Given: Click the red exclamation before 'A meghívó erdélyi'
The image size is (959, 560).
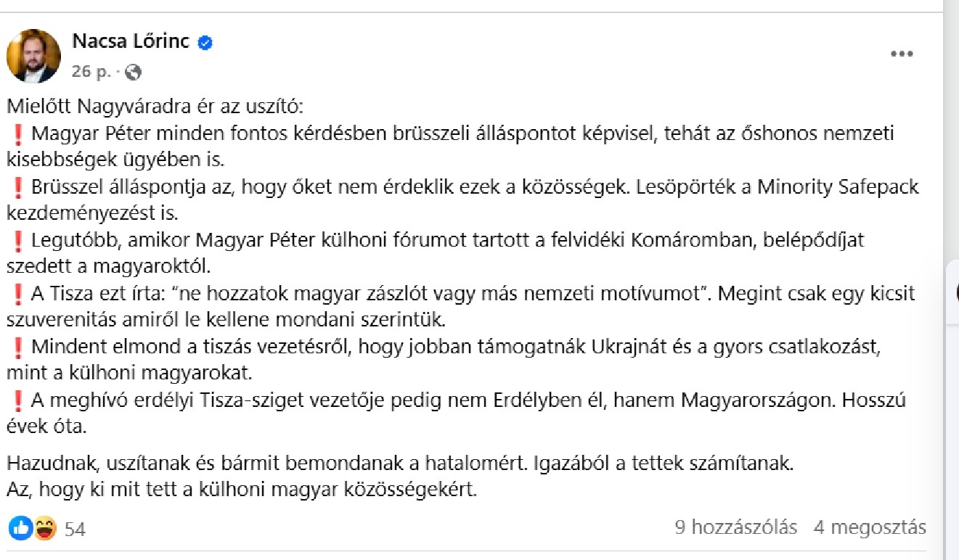Looking at the screenshot, I should click(x=19, y=400).
